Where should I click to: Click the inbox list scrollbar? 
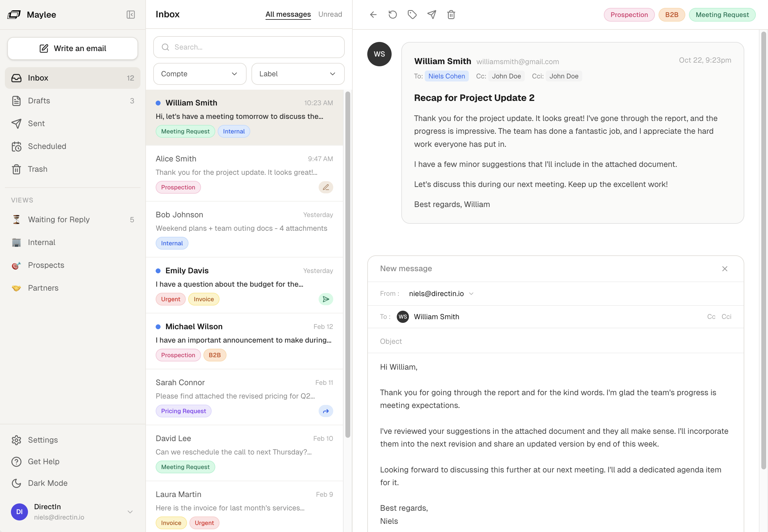click(x=348, y=263)
